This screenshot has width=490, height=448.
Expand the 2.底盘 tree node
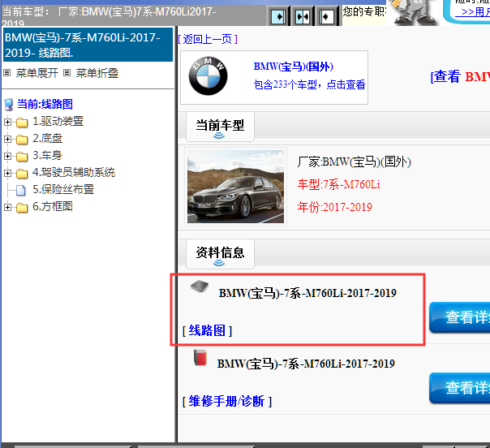[8, 139]
